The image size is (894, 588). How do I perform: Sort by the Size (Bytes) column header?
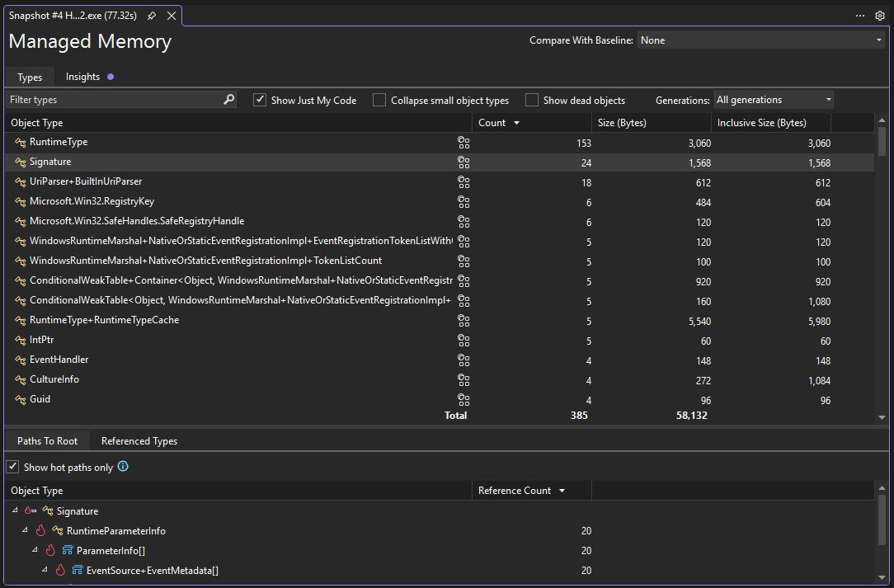[621, 122]
